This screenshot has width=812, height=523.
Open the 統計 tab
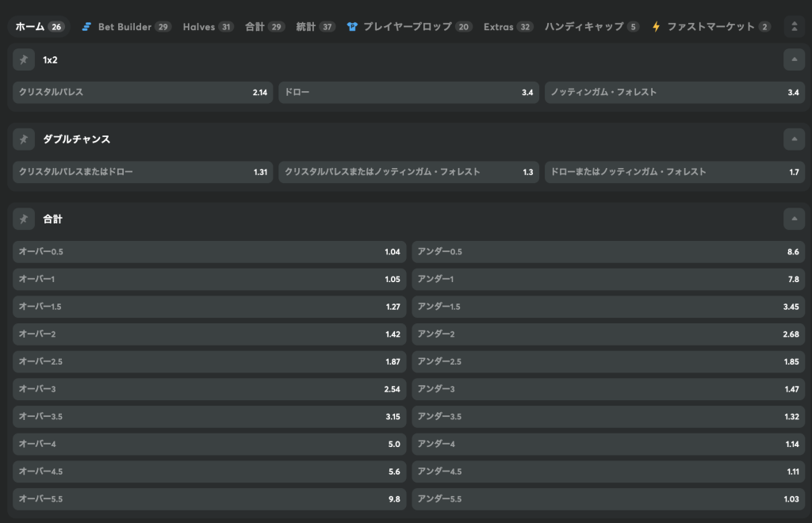316,27
